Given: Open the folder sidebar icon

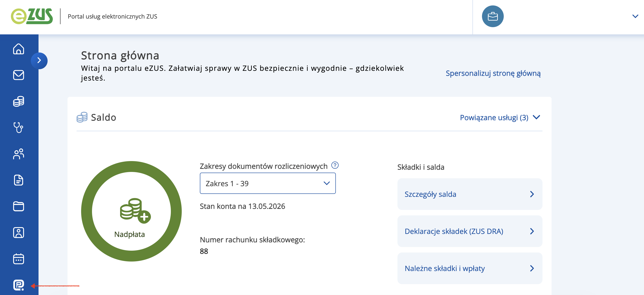Looking at the screenshot, I should (x=19, y=206).
